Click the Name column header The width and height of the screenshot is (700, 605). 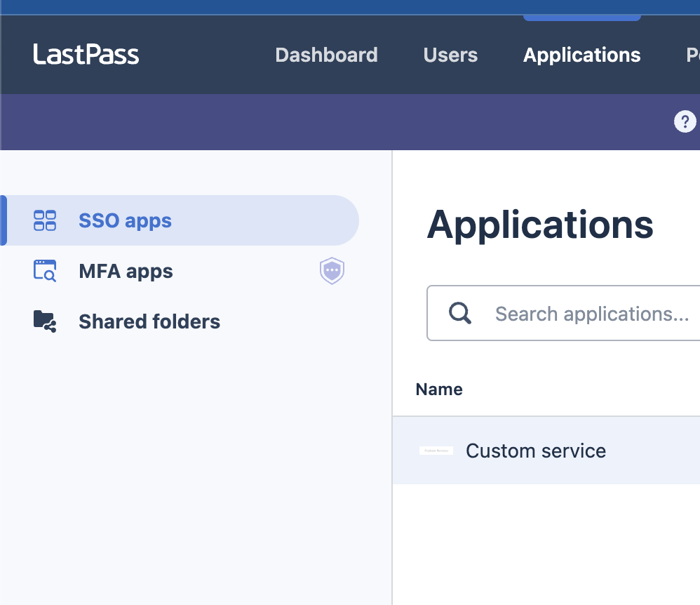tap(439, 390)
